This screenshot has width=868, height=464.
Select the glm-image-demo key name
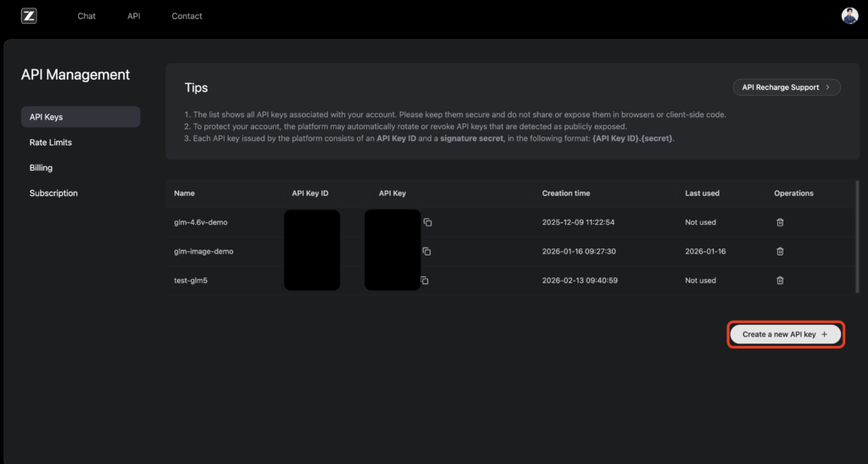(203, 251)
